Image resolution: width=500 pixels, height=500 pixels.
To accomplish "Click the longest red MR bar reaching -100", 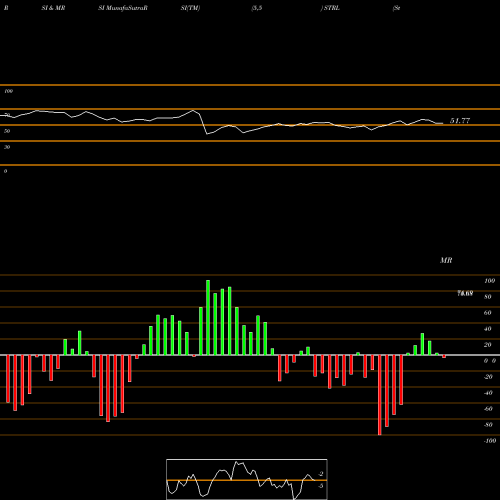I will (380, 395).
